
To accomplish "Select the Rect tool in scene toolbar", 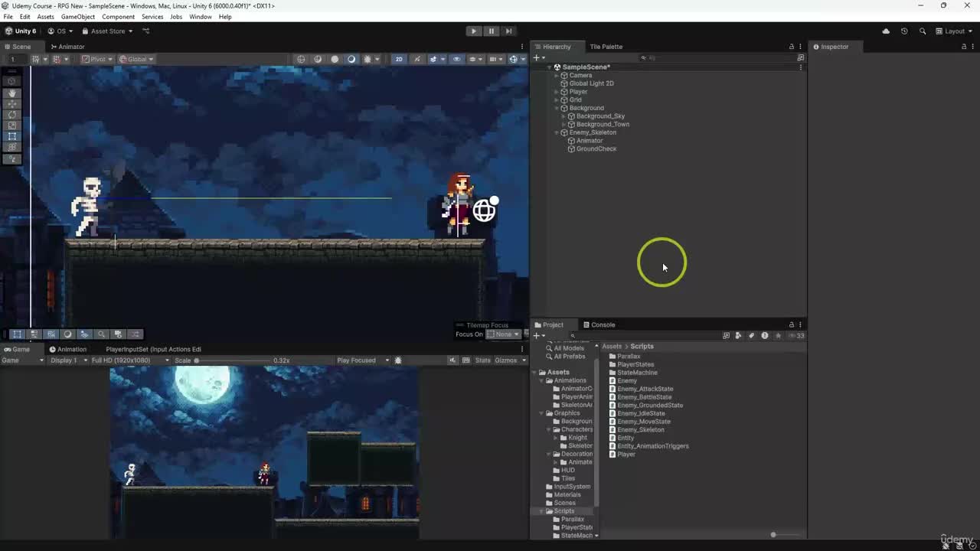I will pos(12,135).
